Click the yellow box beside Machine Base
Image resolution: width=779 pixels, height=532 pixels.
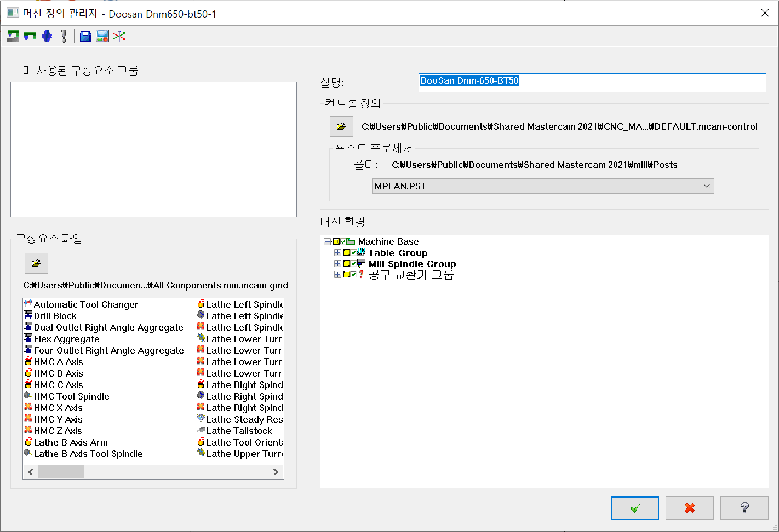click(x=336, y=241)
